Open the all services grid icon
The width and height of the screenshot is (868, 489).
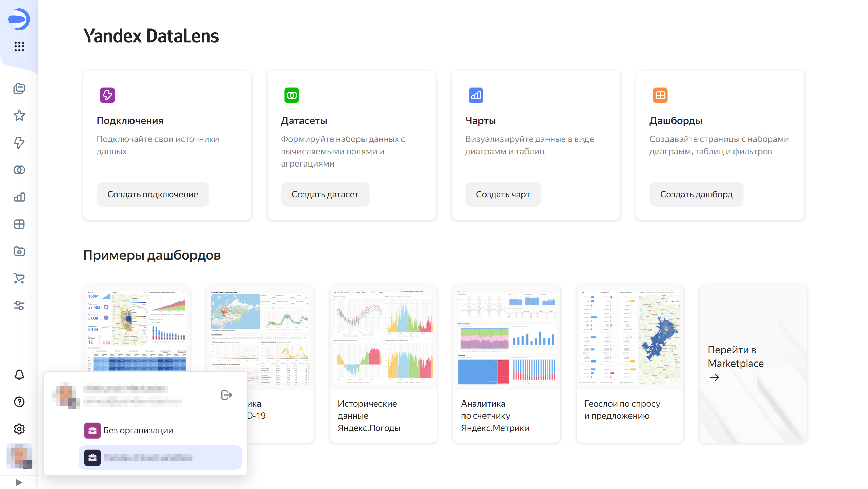pos(19,46)
